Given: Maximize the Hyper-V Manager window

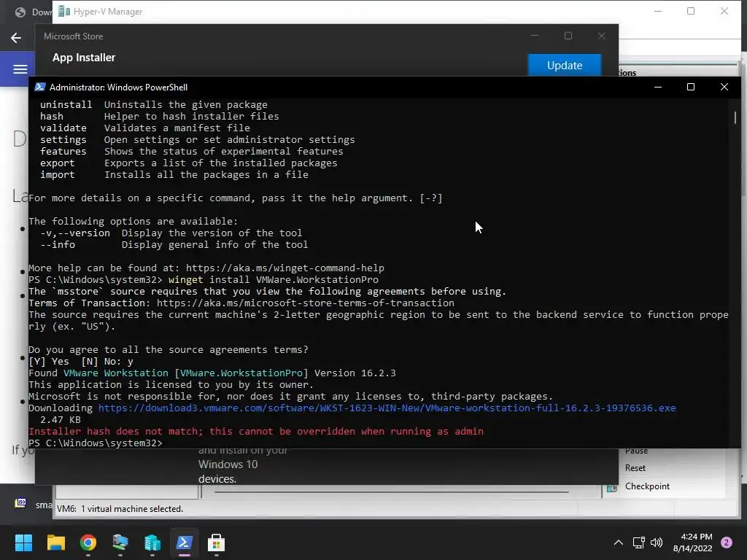Looking at the screenshot, I should [691, 11].
